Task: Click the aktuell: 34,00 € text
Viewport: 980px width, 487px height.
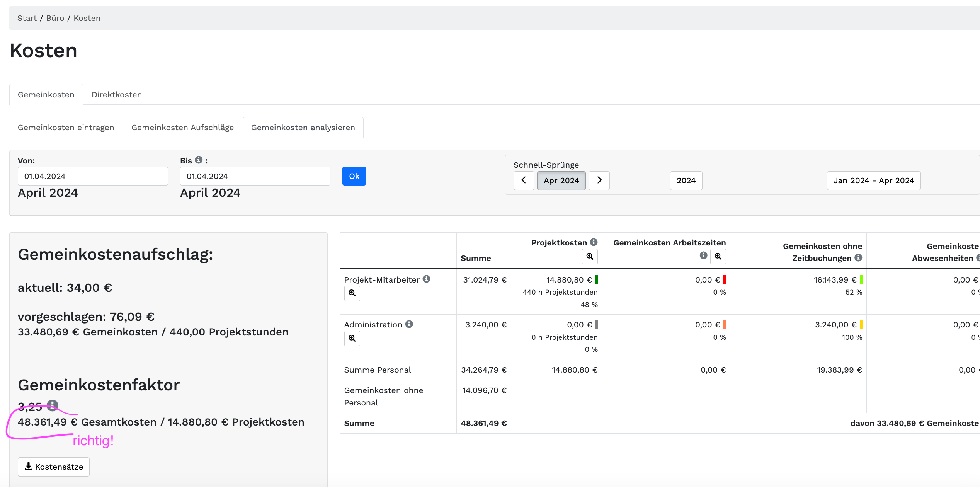Action: [65, 288]
